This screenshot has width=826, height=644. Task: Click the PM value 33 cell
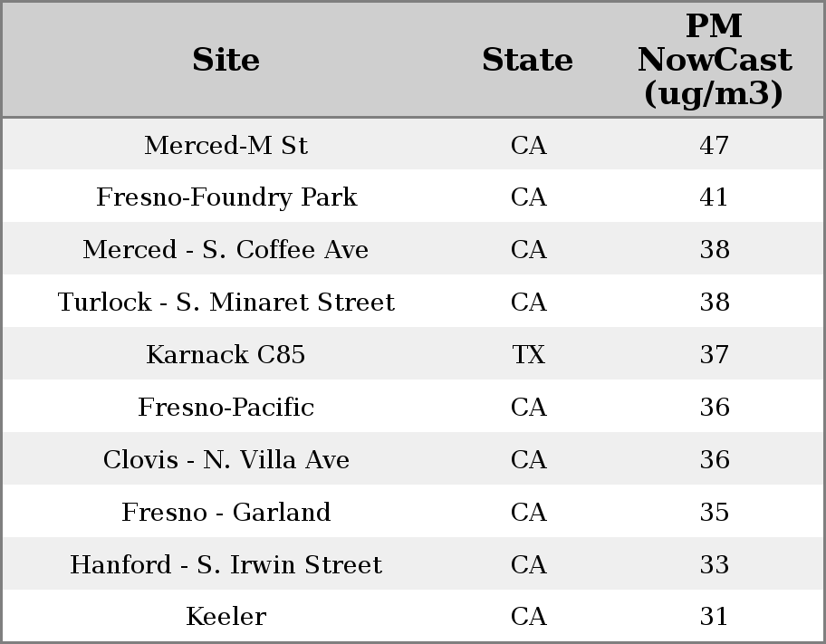point(714,565)
